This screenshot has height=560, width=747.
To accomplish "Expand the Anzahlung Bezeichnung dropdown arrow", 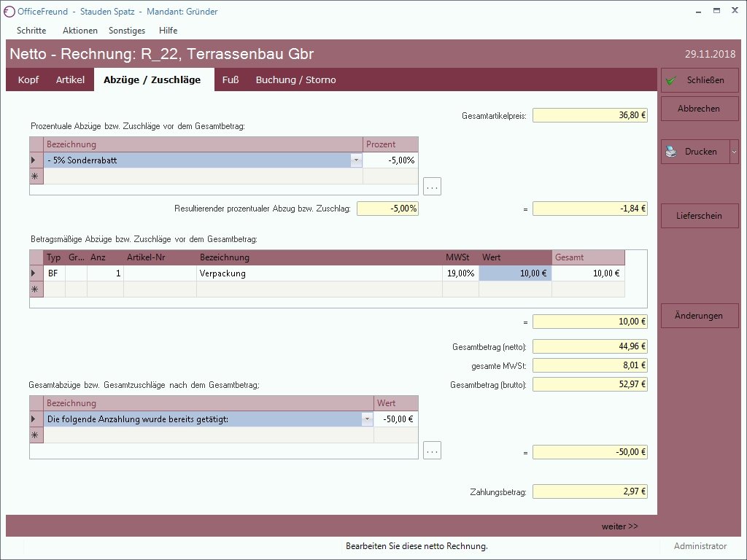I will pos(367,419).
